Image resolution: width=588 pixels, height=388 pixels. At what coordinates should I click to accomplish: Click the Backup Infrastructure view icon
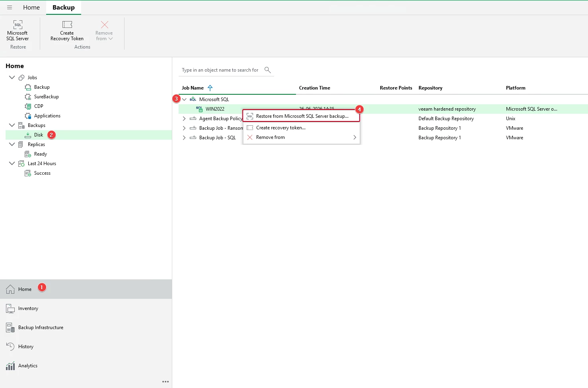[x=10, y=328]
